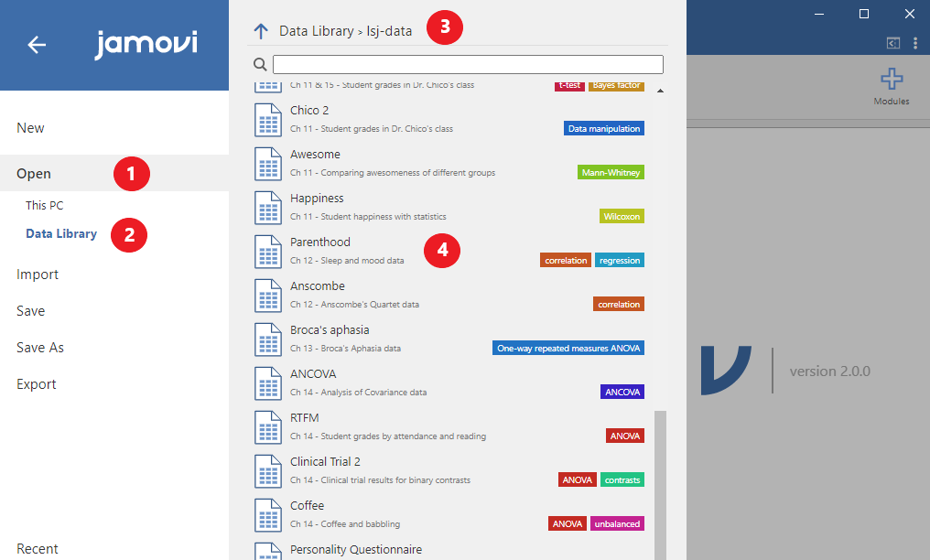
Task: Click the Recent heading in sidebar
Action: coord(38,549)
